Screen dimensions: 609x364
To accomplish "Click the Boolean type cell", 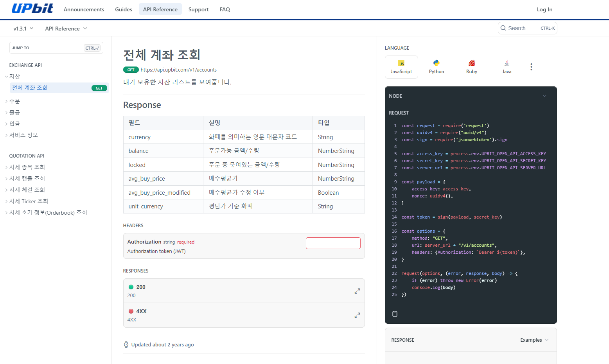I will [339, 192].
